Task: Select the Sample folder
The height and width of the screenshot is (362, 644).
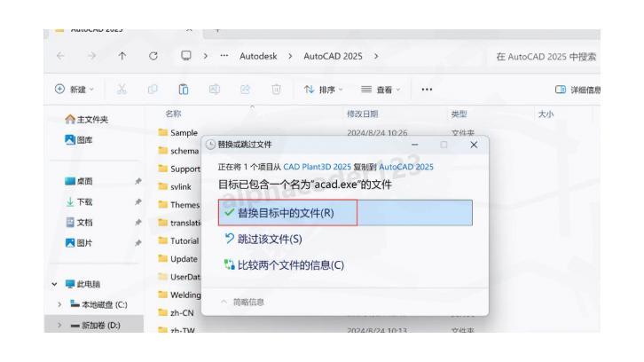Action: coord(178,133)
